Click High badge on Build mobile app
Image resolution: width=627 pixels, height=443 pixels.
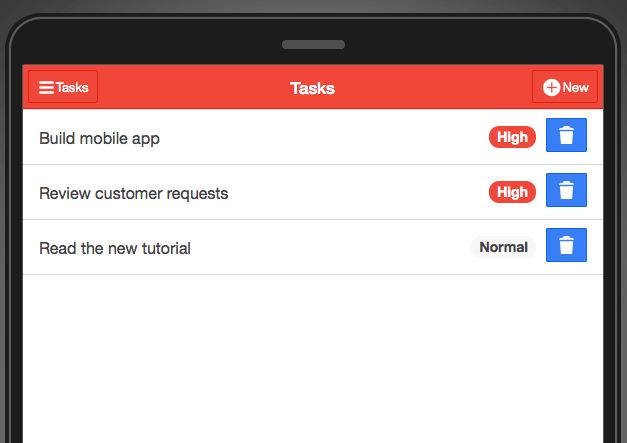coord(512,137)
